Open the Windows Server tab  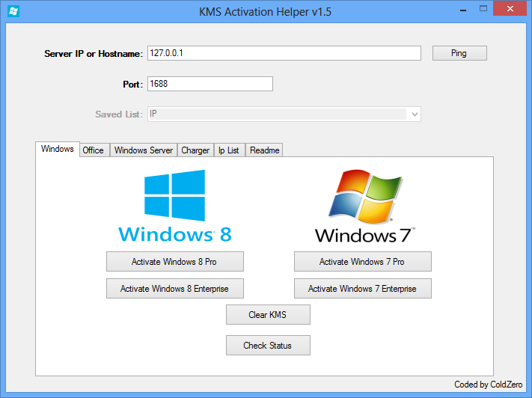coord(144,150)
